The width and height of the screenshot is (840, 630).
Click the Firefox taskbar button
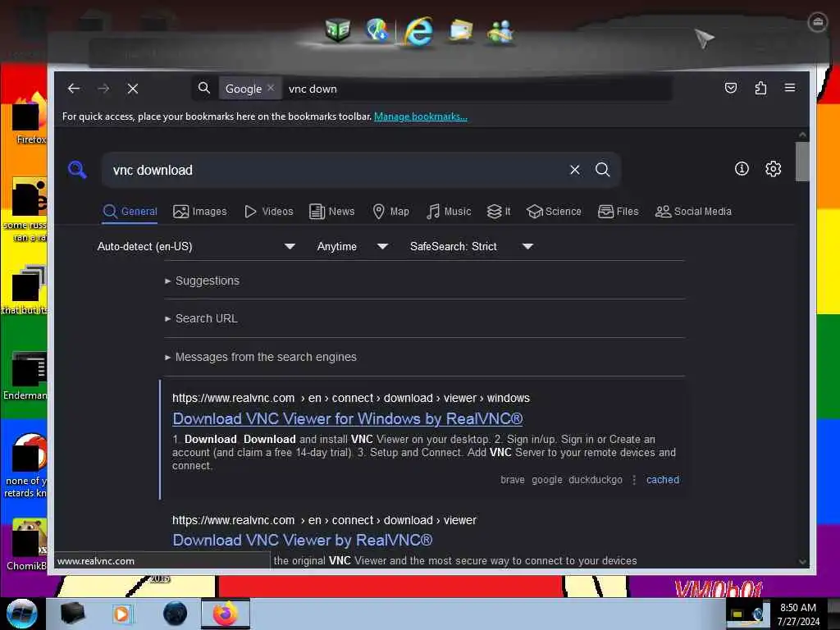(226, 614)
